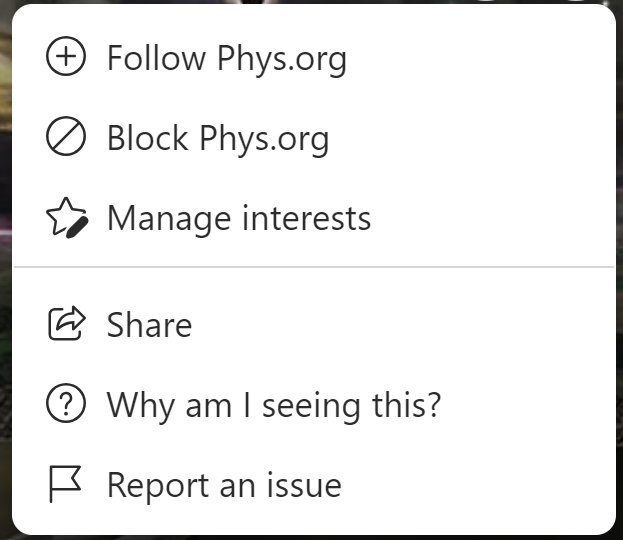Click the word issue in Report an issue
The height and width of the screenshot is (540, 623).
pyautogui.click(x=304, y=484)
